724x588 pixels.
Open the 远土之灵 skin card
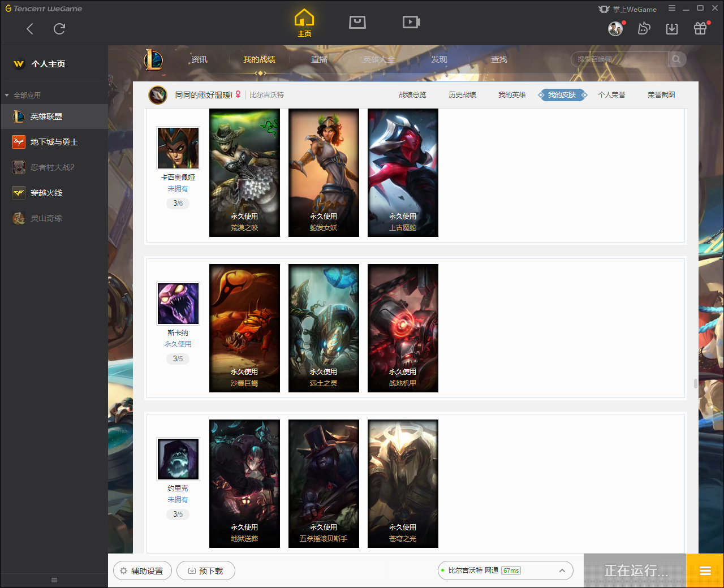click(x=324, y=328)
